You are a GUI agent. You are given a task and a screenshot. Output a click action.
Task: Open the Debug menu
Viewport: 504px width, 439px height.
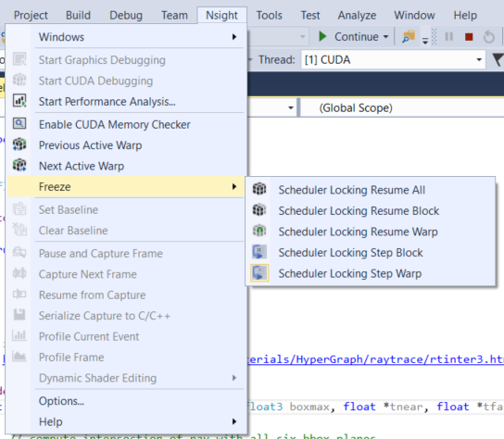pos(126,15)
